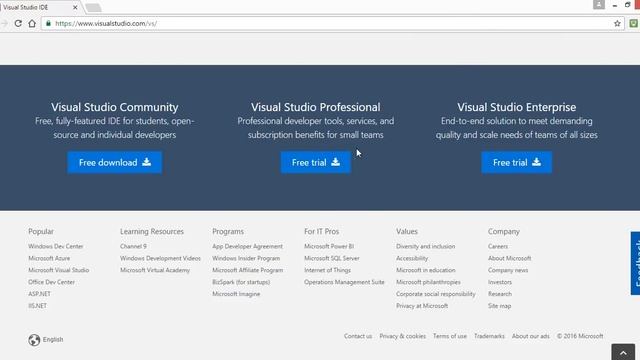Close the Visual Studio IDE tab
640x360 pixels.
75,7
